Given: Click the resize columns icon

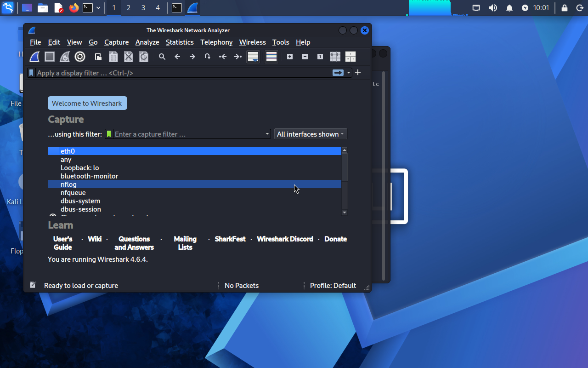Looking at the screenshot, I should click(335, 57).
